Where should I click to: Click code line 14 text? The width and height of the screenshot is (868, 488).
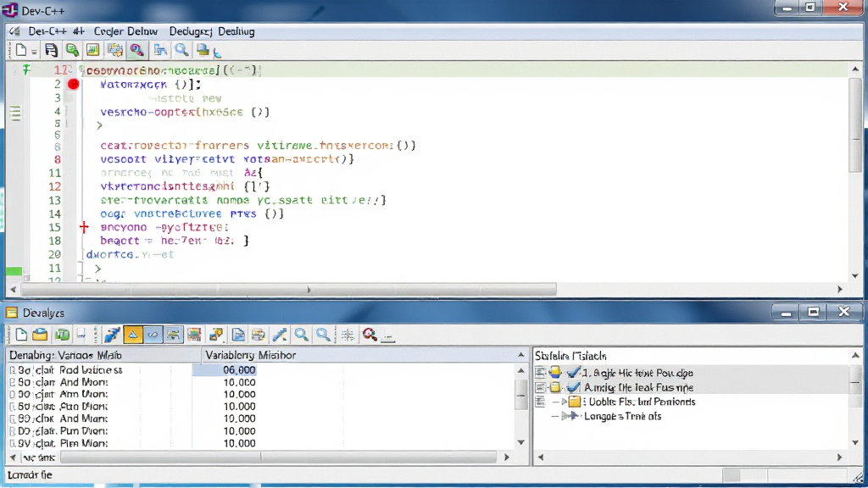[x=192, y=213]
